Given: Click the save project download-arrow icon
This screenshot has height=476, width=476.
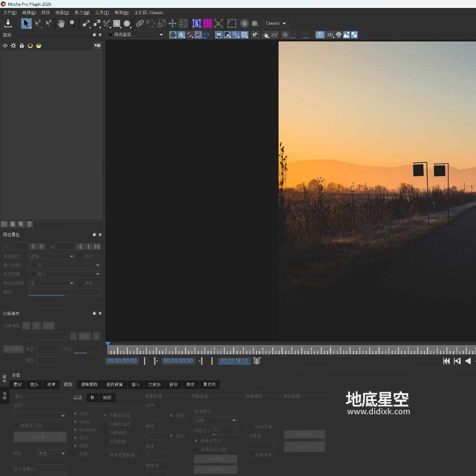Looking at the screenshot, I should click(x=8, y=23).
